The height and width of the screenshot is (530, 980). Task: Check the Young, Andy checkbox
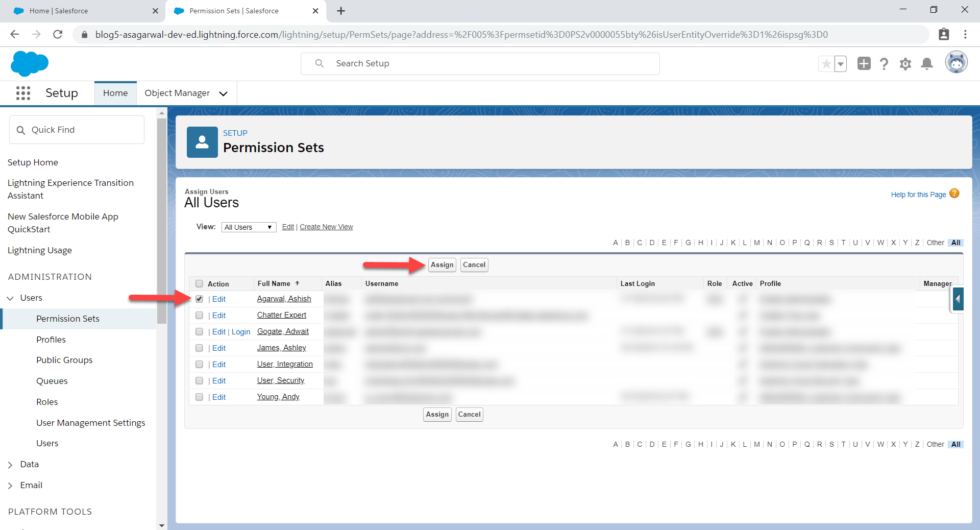coord(199,397)
